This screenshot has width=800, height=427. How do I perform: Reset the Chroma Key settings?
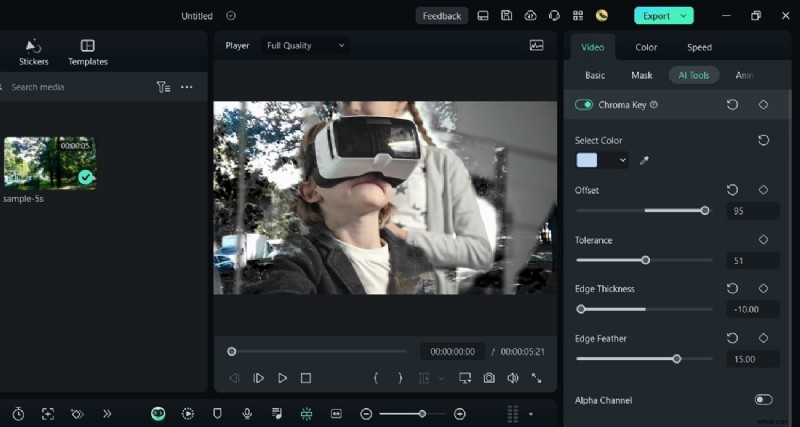(732, 105)
